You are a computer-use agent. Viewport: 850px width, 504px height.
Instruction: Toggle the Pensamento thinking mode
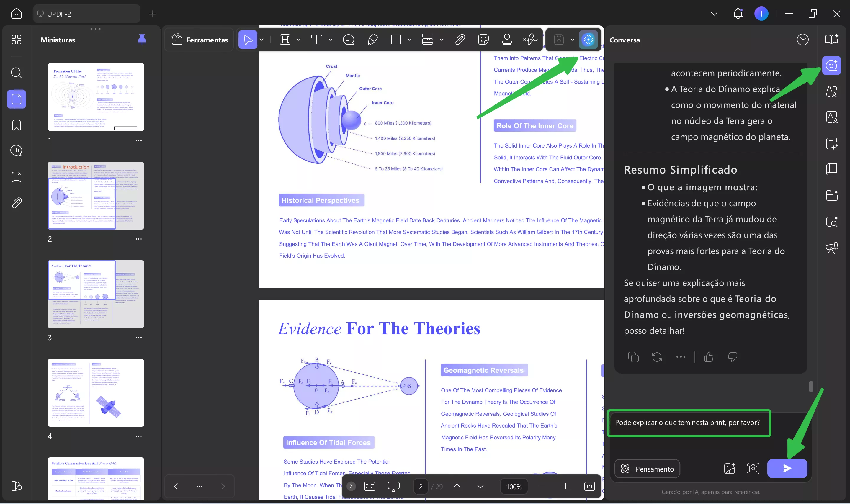coord(647,469)
